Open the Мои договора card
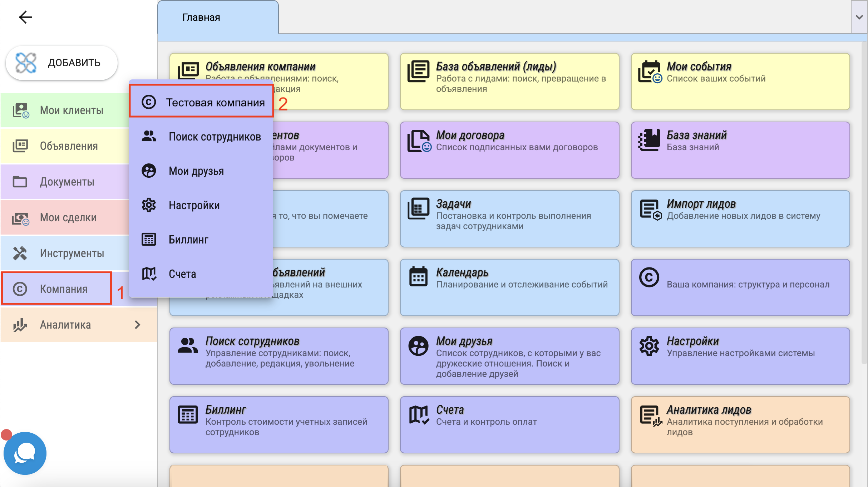This screenshot has width=868, height=487. pyautogui.click(x=509, y=150)
